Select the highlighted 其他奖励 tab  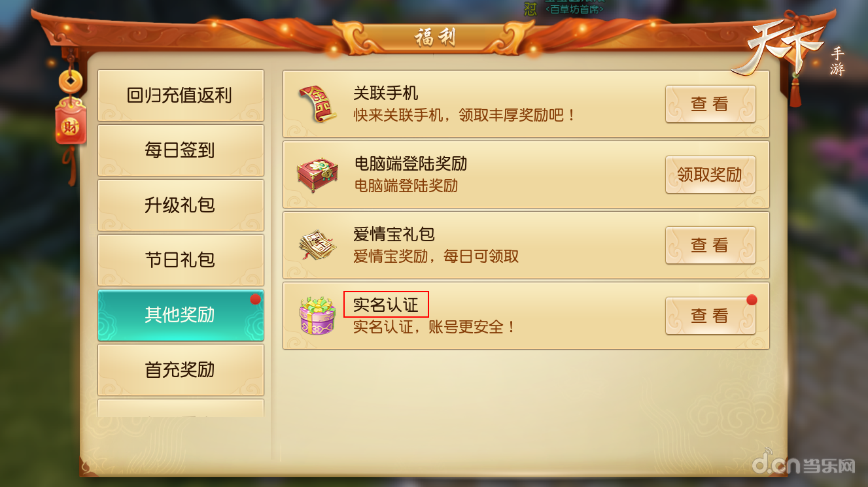pos(181,315)
